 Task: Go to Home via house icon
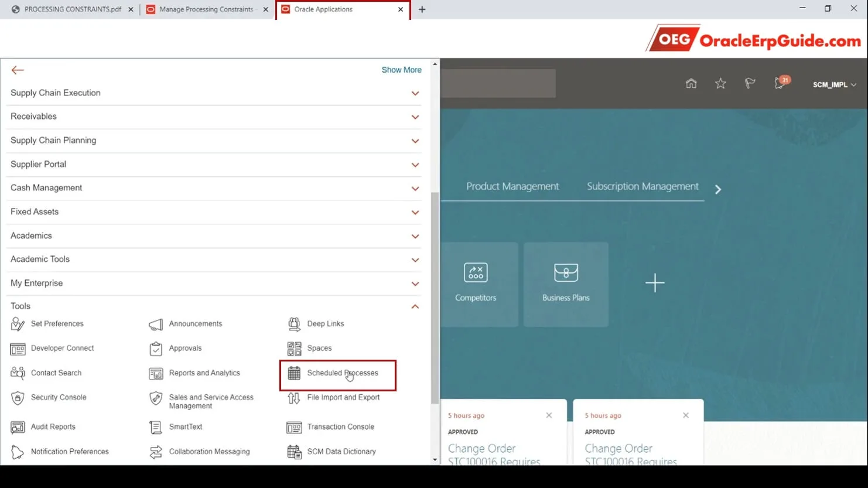[x=691, y=84]
